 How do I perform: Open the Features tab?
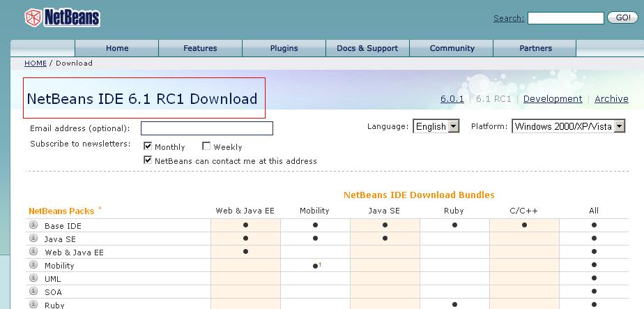pos(201,48)
